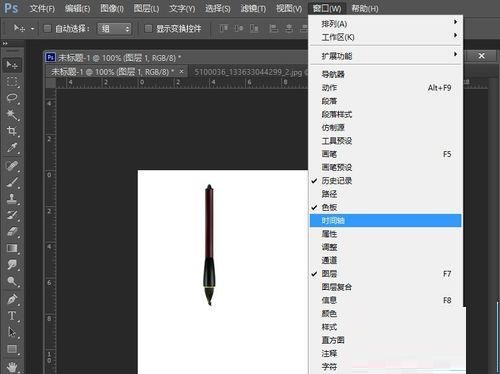Click the align top edges icon
The image size is (500, 374).
[224, 29]
